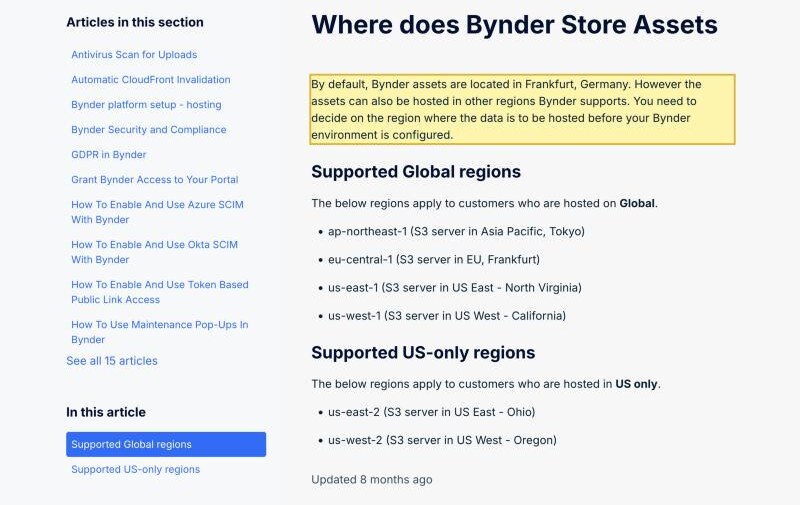Click the Updated 8 months ago text

pos(371,479)
